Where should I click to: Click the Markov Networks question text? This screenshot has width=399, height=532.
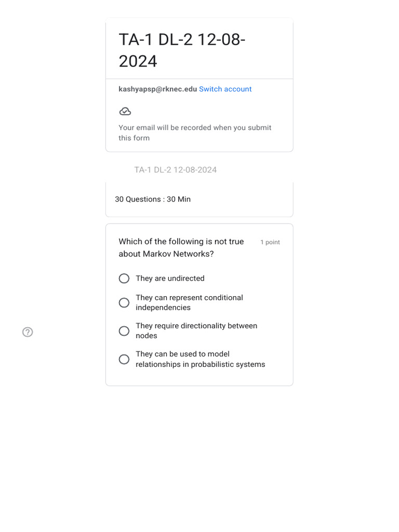(x=181, y=248)
